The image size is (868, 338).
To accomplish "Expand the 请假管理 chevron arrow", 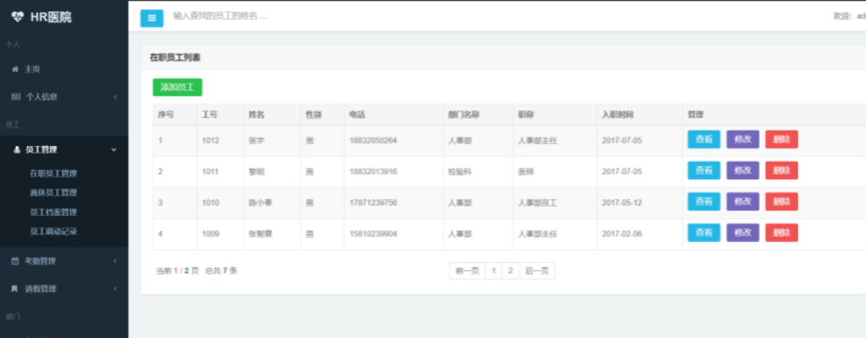I will pos(114,289).
